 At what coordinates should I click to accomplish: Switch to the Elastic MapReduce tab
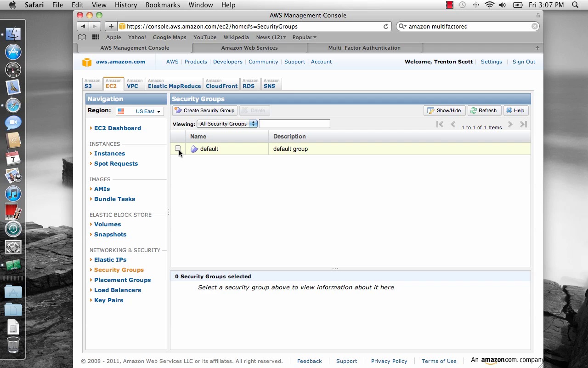pyautogui.click(x=174, y=84)
